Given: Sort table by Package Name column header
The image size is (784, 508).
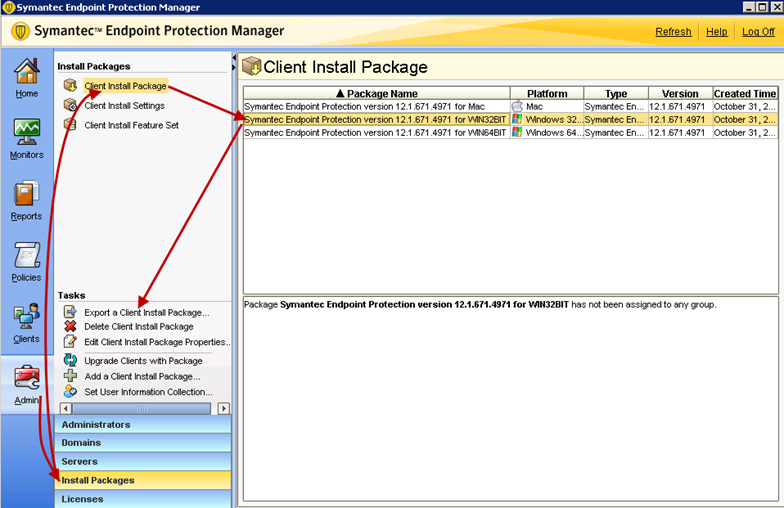Looking at the screenshot, I should pyautogui.click(x=376, y=94).
